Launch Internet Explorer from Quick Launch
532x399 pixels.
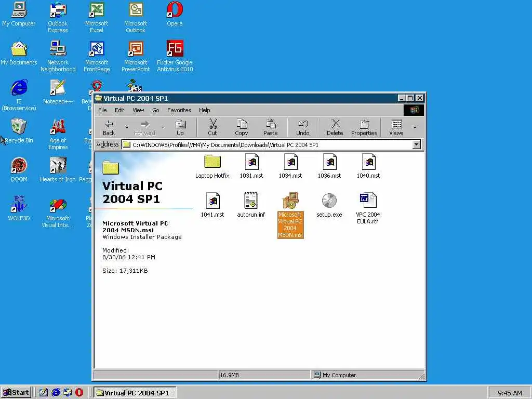(56, 393)
